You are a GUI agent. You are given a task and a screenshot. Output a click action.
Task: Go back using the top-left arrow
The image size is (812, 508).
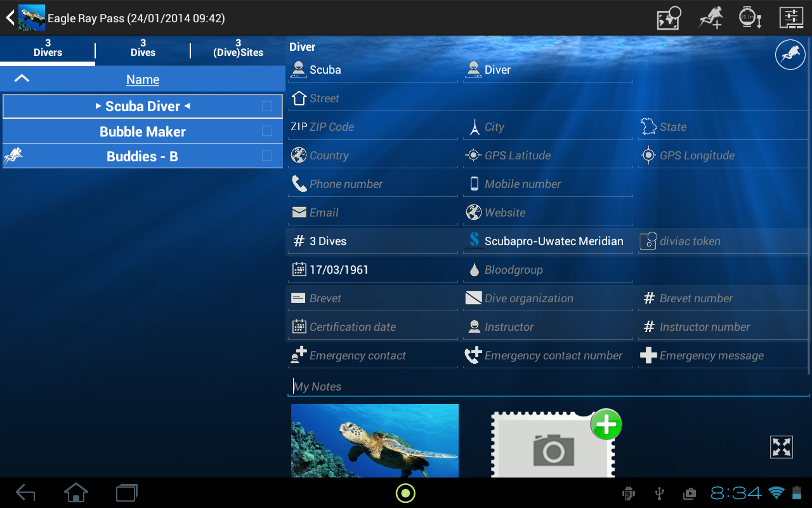point(10,18)
